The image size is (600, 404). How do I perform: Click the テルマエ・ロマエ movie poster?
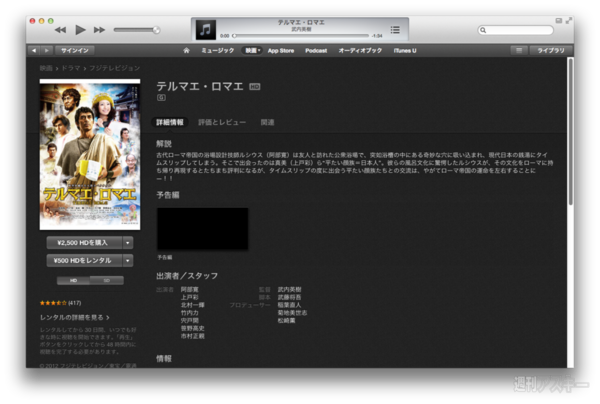90,155
